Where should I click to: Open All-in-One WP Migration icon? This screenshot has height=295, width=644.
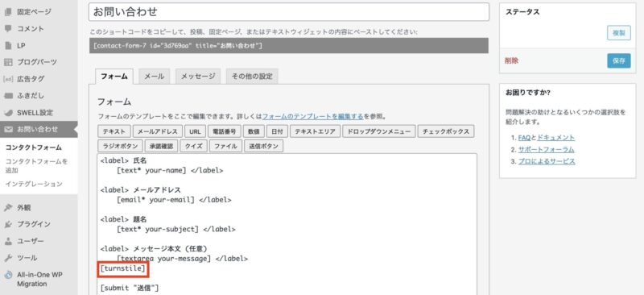[8, 275]
